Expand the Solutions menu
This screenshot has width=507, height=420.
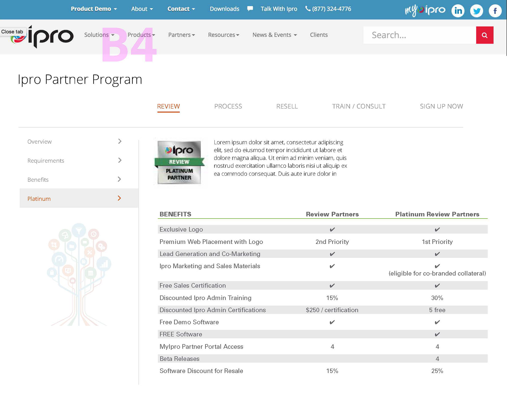click(x=99, y=35)
